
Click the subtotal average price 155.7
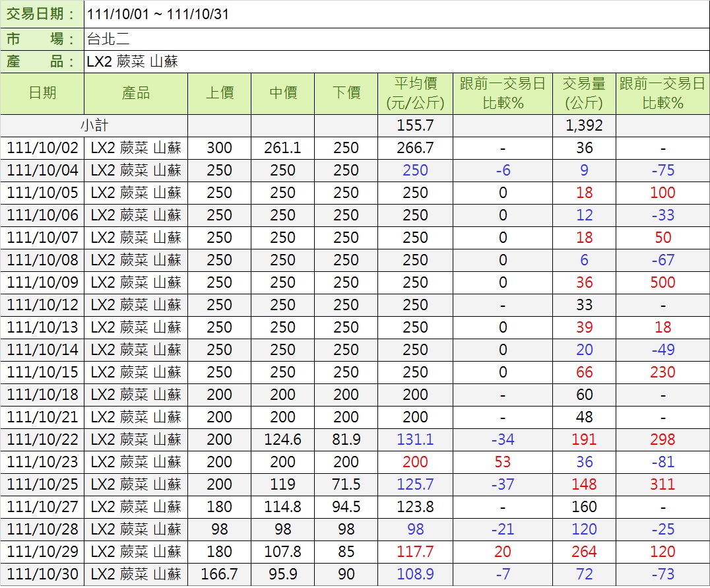(x=415, y=125)
